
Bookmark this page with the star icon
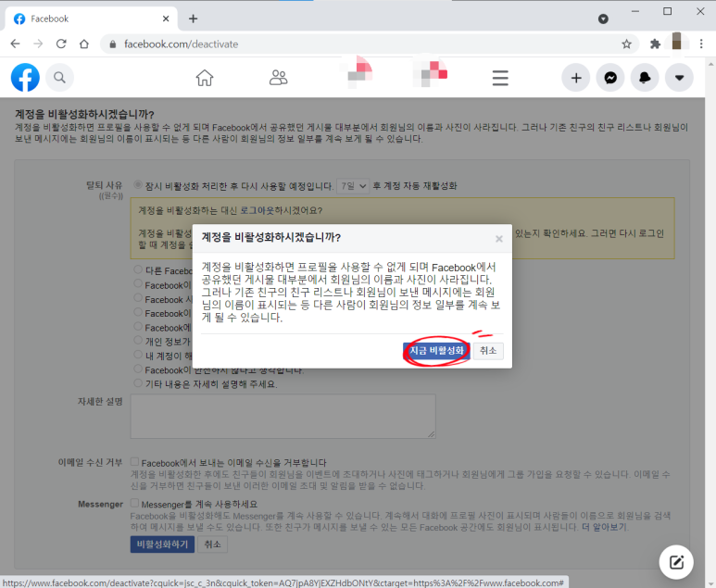pyautogui.click(x=626, y=44)
